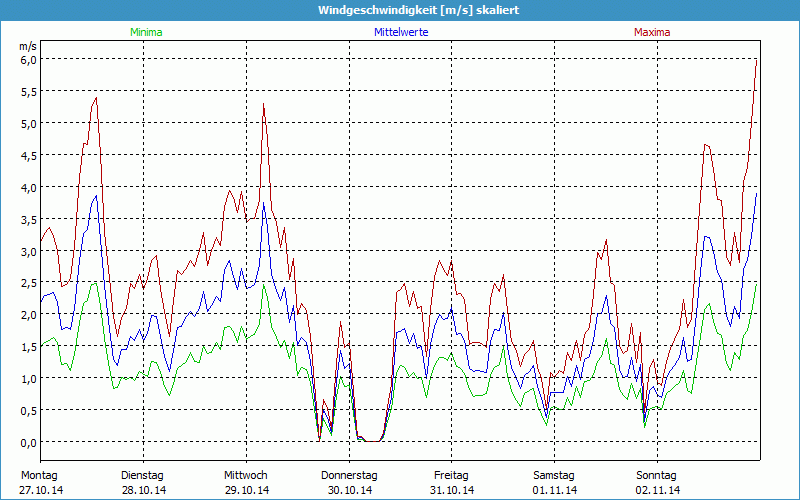Click the m/s axis unit label
Viewport: 800px width, 500px height.
click(28, 46)
